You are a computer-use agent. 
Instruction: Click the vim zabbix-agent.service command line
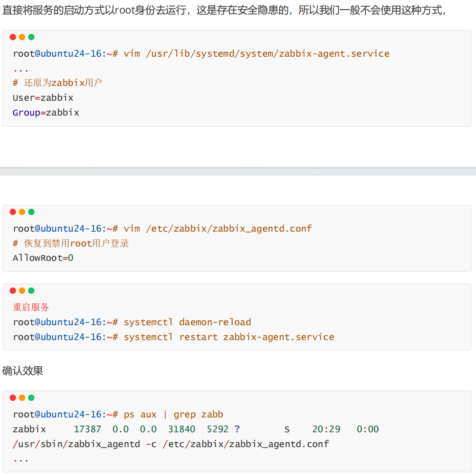[201, 54]
